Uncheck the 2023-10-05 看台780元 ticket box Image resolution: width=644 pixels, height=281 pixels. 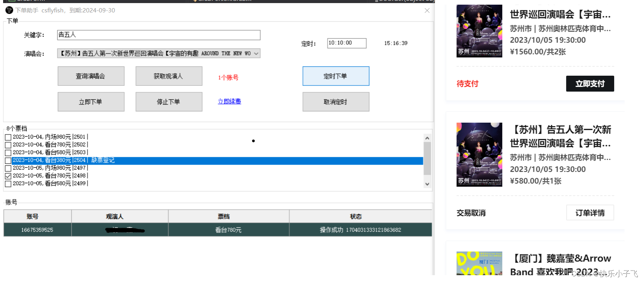point(8,176)
